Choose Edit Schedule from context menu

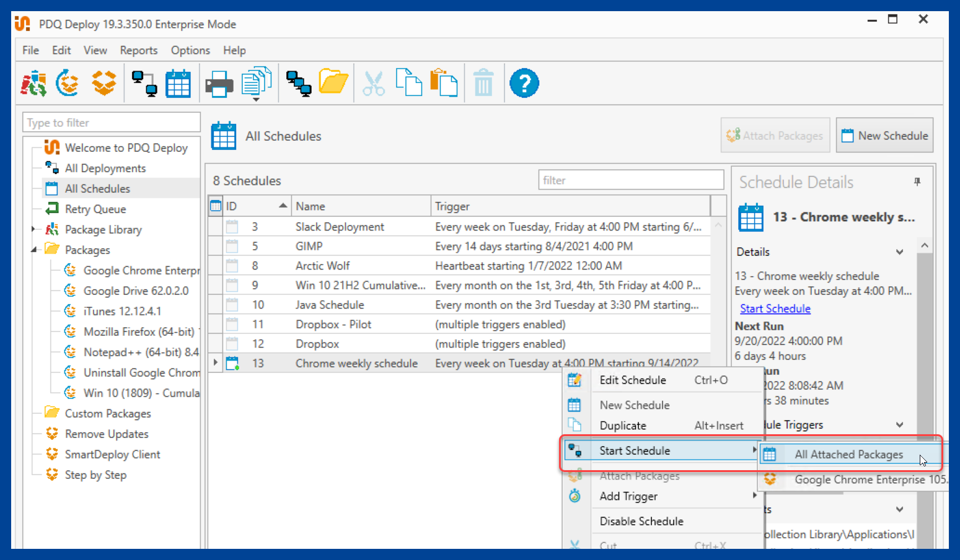pos(663,380)
